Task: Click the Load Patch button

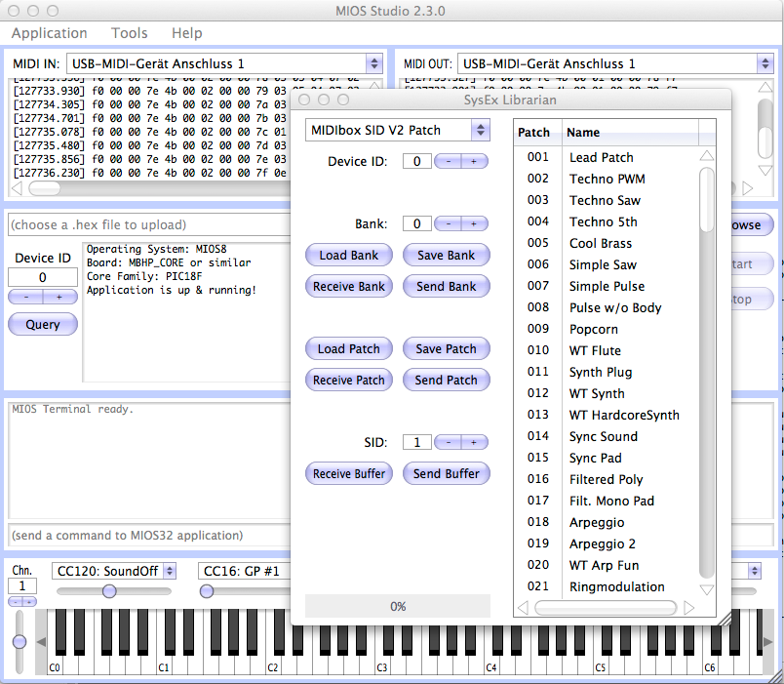Action: click(x=349, y=348)
